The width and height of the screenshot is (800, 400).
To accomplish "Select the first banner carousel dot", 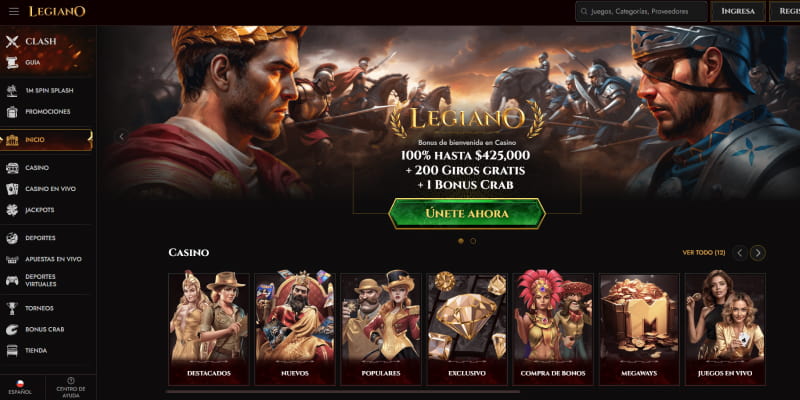I will click(x=461, y=241).
